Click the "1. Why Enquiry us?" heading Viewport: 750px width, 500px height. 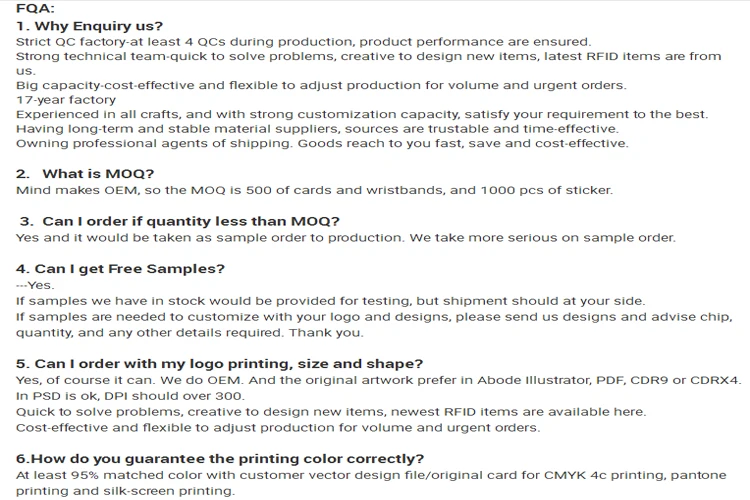(90, 25)
